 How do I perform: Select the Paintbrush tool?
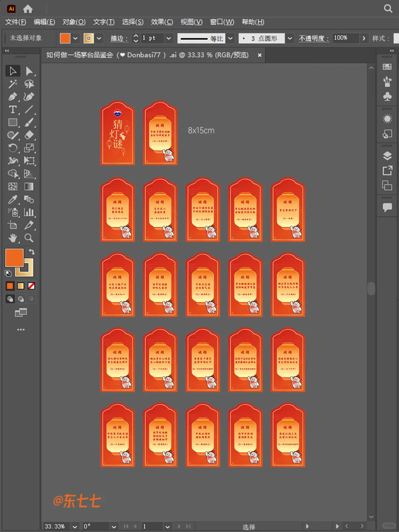click(x=29, y=122)
